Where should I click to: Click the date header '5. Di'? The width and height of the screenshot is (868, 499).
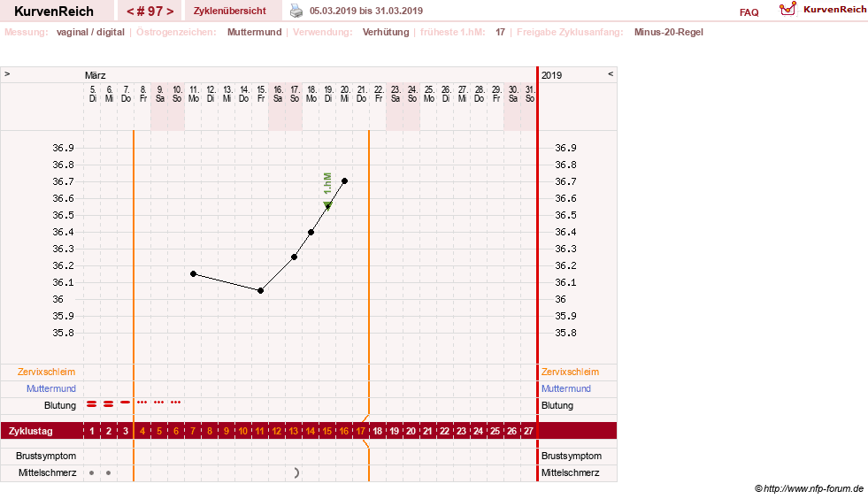92,94
